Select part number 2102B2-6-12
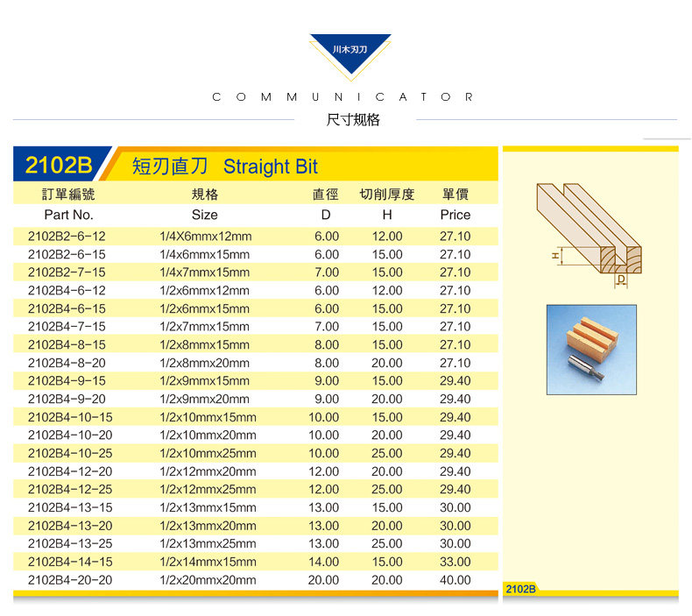Image resolution: width=692 pixels, height=616 pixels. click(x=67, y=237)
